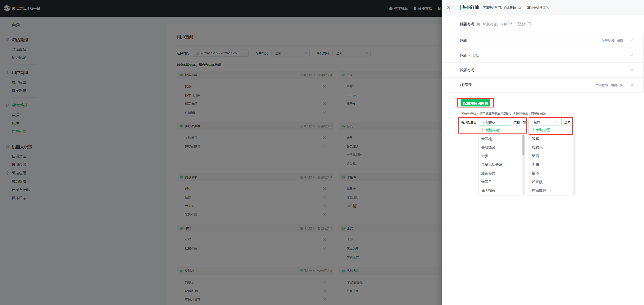Open 历史记录 in sidebar
The width and height of the screenshot is (644, 305).
coord(19,58)
